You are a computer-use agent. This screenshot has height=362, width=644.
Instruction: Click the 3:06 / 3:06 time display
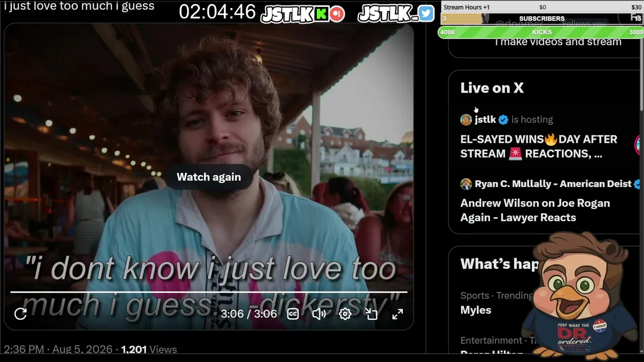(x=249, y=314)
